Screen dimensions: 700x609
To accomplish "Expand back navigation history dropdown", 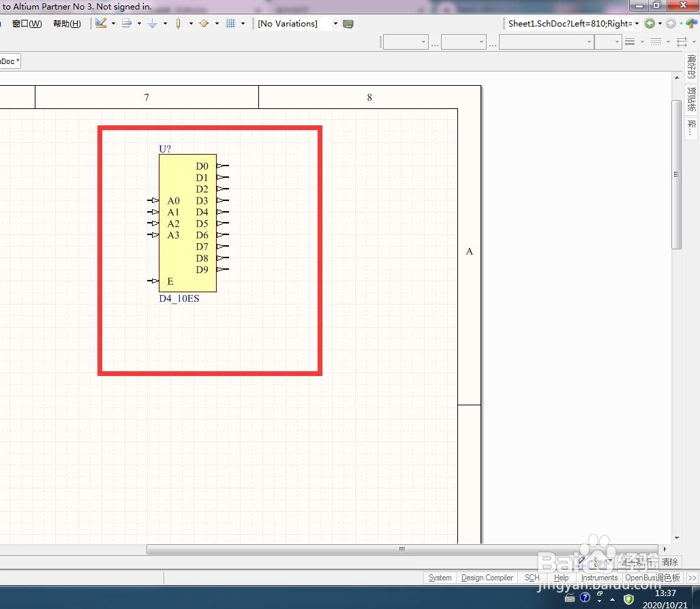I will tap(660, 24).
